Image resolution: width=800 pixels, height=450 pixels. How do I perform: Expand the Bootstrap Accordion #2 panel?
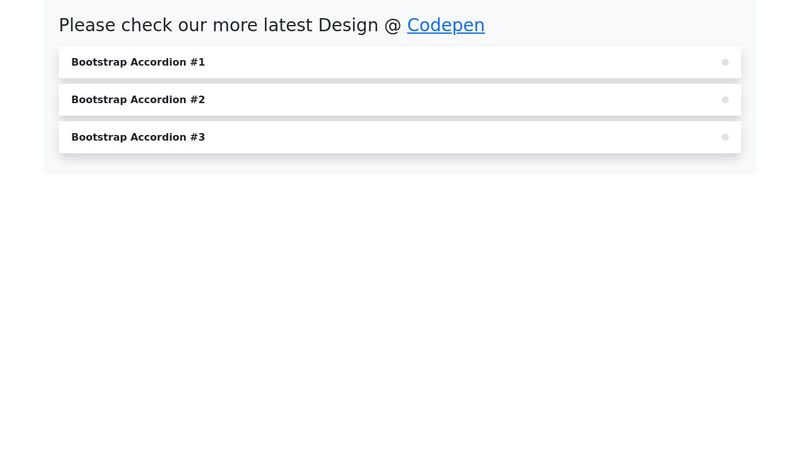pos(400,100)
